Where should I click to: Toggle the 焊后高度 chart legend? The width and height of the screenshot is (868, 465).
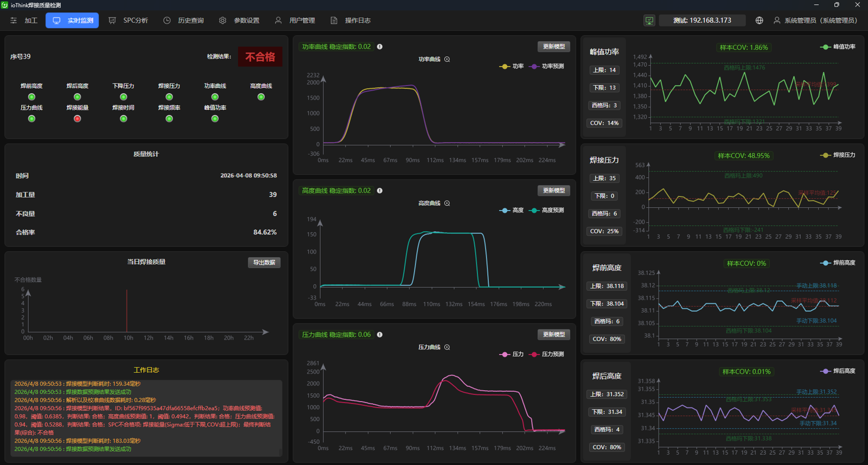click(x=838, y=371)
